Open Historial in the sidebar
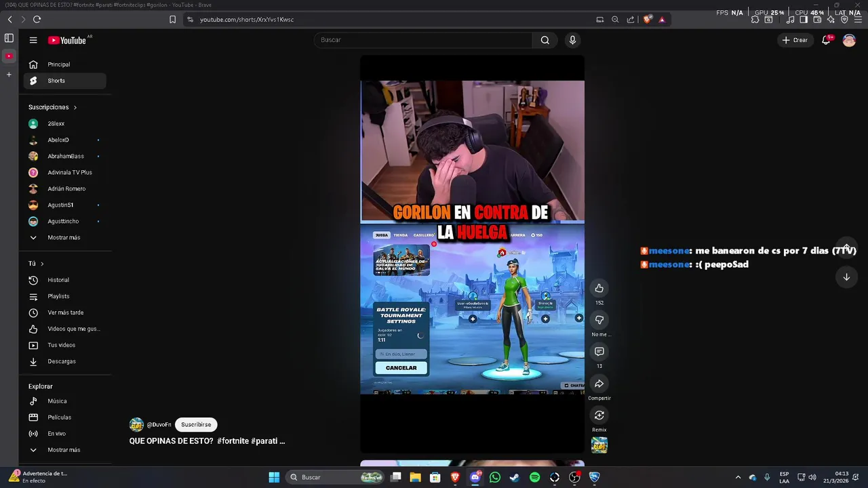Viewport: 868px width, 488px height. [x=65, y=280]
